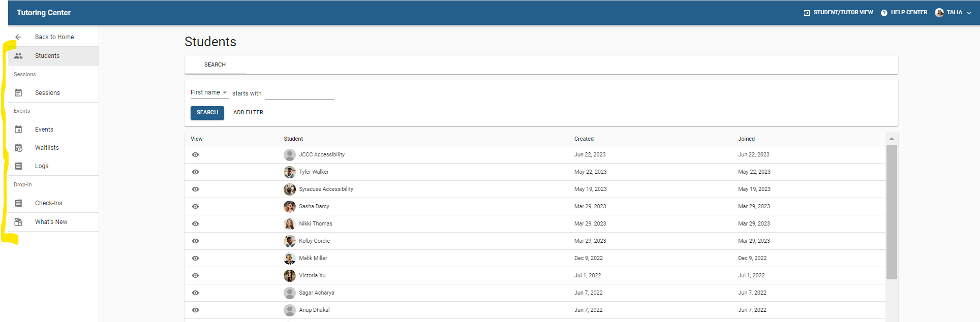
Task: Click the Sessions calendar icon in sidebar
Action: point(18,93)
